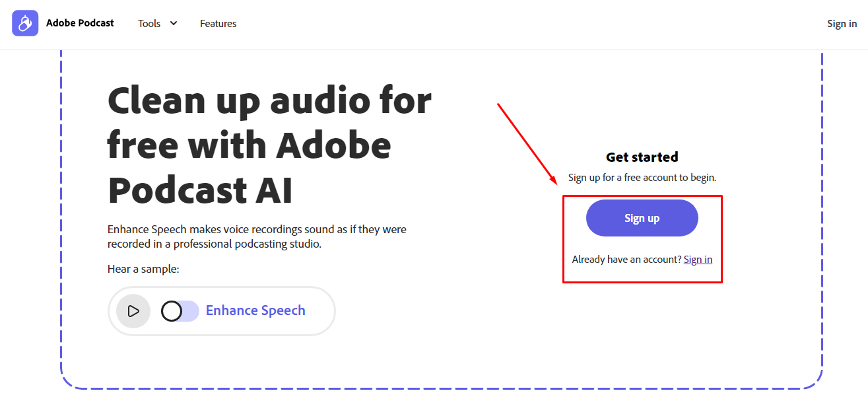Click the purple Sign up button

[x=642, y=218]
